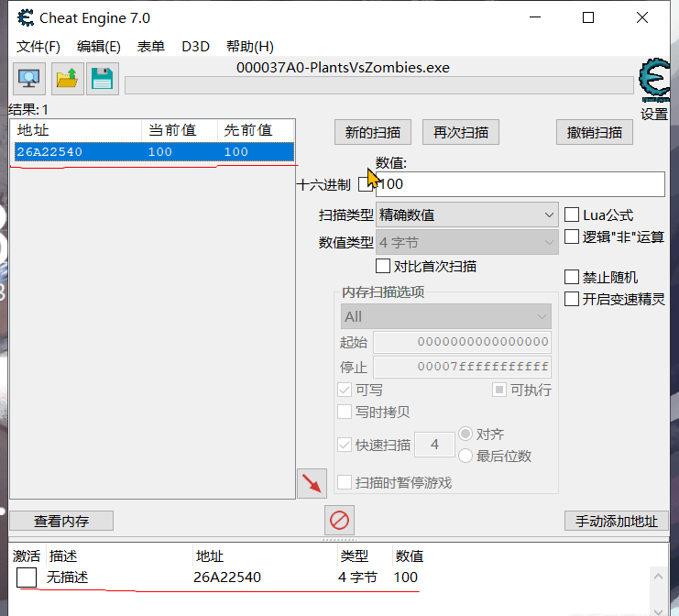
Task: Click the red clear list icon
Action: (339, 521)
